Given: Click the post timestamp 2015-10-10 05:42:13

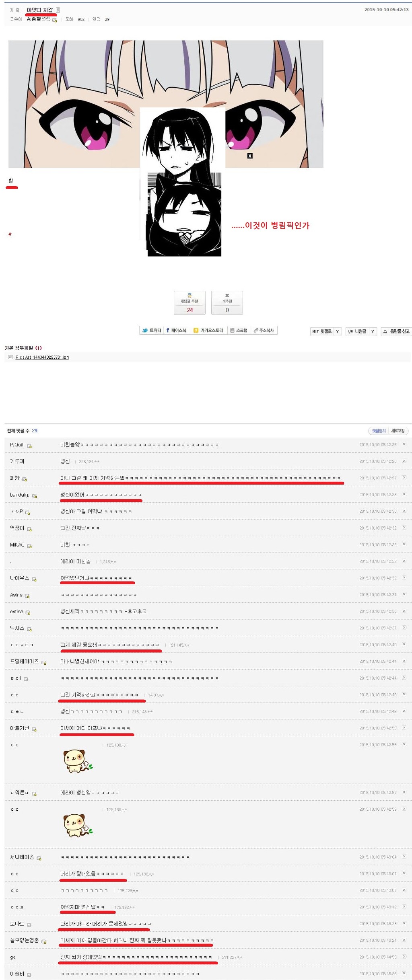Looking at the screenshot, I should tap(386, 10).
